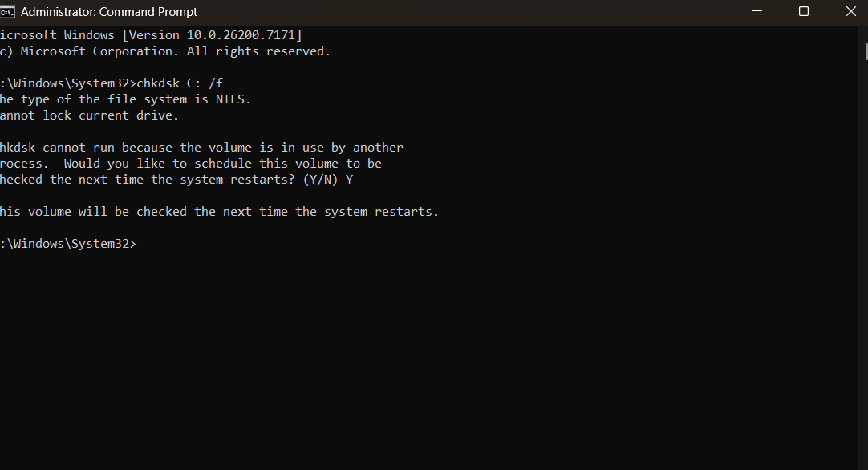Click the volume will be checked message
The height and width of the screenshot is (470, 868).
pyautogui.click(x=219, y=212)
